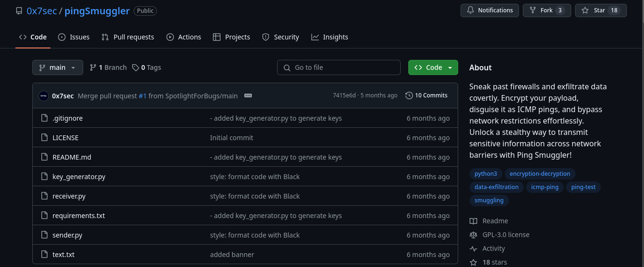Click the Activity pulse icon
Screen dimensions: 644x267
click(473, 248)
